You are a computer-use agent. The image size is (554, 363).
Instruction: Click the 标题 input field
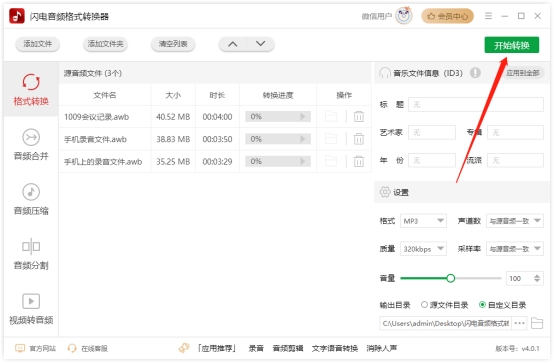tap(476, 105)
